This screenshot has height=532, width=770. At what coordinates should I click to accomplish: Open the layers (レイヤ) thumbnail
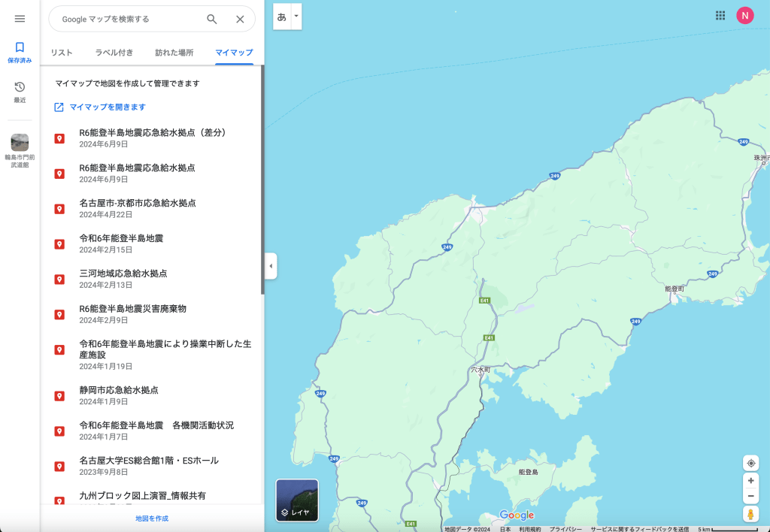pos(297,500)
